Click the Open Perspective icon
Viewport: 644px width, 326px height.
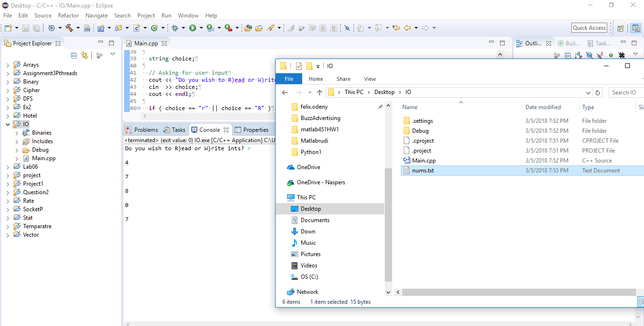[x=621, y=28]
